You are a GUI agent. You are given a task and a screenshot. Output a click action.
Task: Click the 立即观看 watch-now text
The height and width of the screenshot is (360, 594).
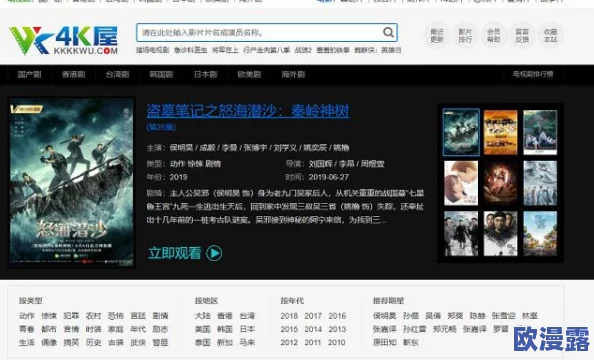click(174, 253)
